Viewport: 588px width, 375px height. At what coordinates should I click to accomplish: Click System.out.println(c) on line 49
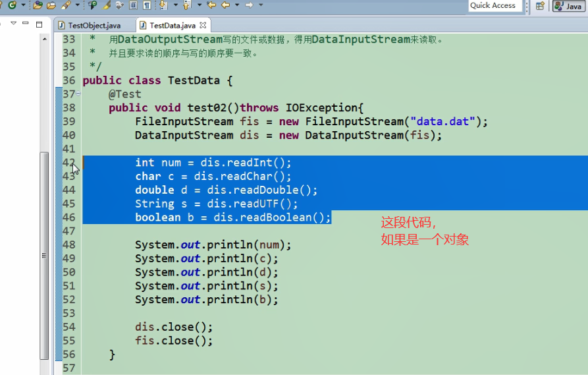[x=203, y=258]
